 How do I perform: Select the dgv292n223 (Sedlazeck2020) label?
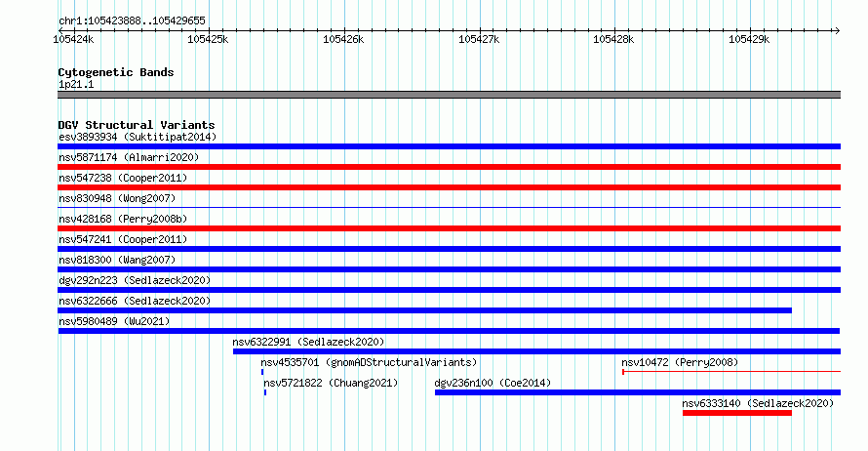(135, 280)
